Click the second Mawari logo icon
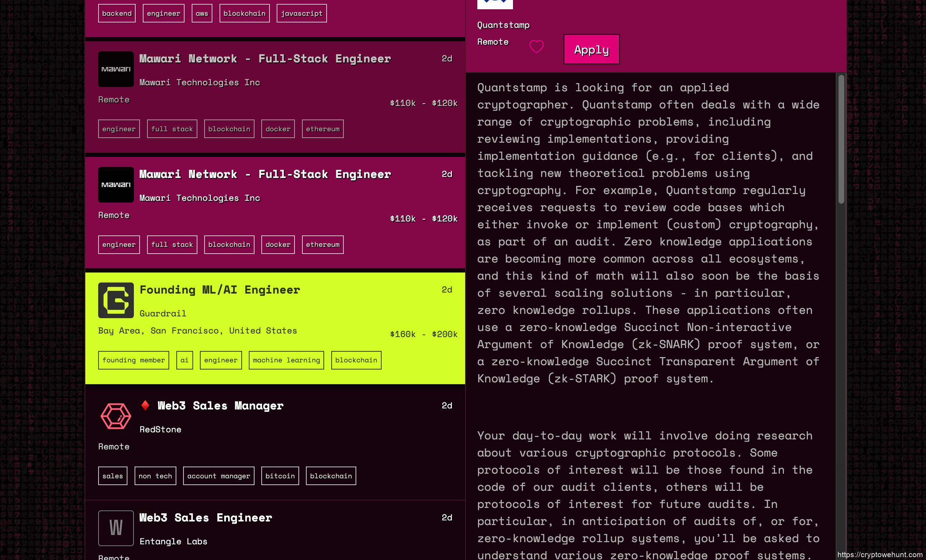 pyautogui.click(x=116, y=185)
